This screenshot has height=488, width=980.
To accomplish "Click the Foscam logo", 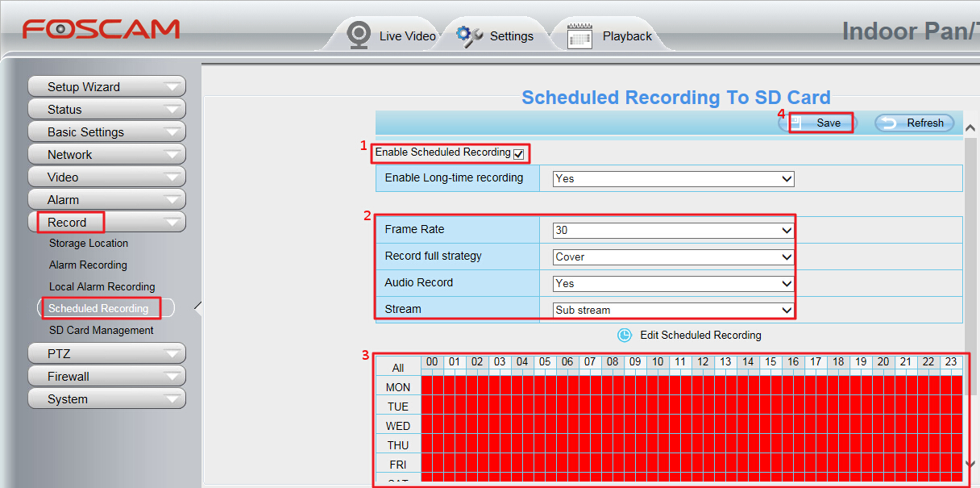I will tap(101, 30).
